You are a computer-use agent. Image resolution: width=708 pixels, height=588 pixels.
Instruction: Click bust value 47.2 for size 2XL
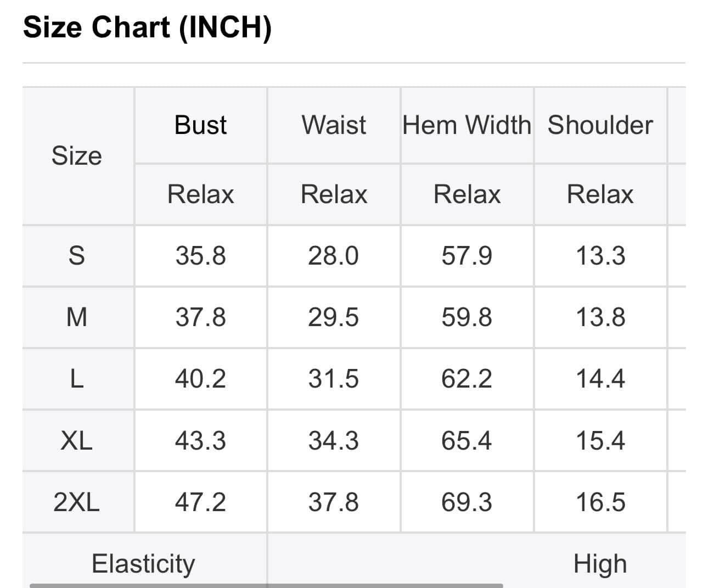pos(200,502)
